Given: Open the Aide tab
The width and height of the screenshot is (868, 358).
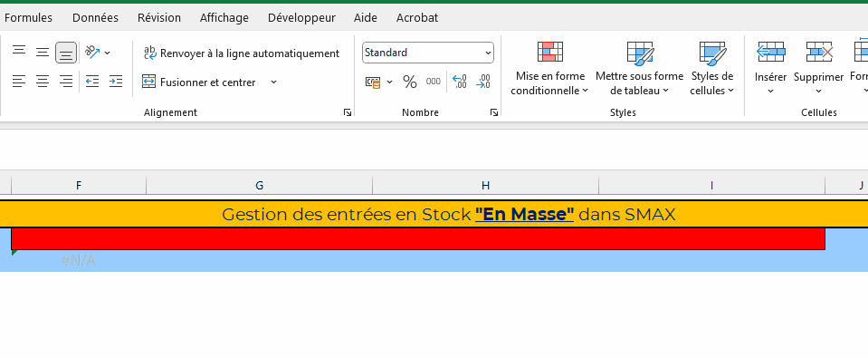Looking at the screenshot, I should tap(366, 18).
